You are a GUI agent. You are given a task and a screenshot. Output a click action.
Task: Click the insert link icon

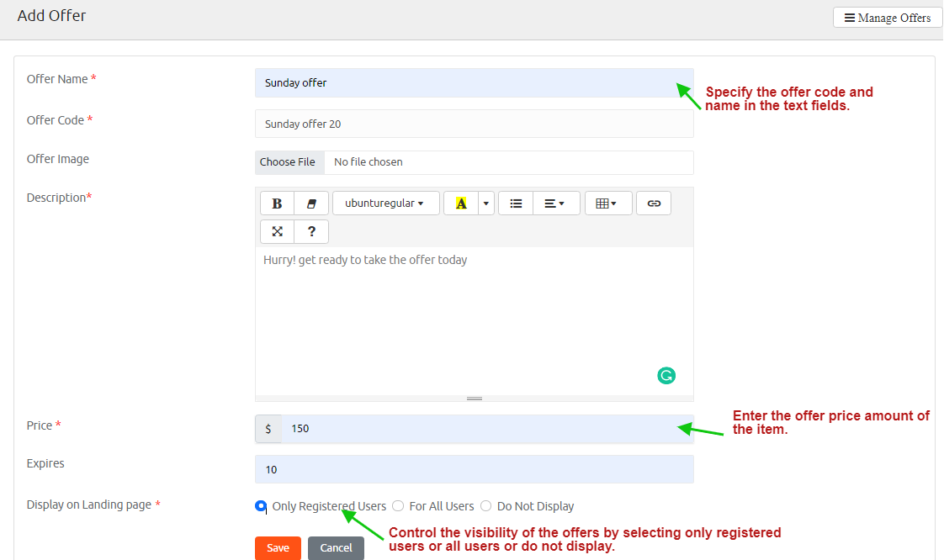654,203
